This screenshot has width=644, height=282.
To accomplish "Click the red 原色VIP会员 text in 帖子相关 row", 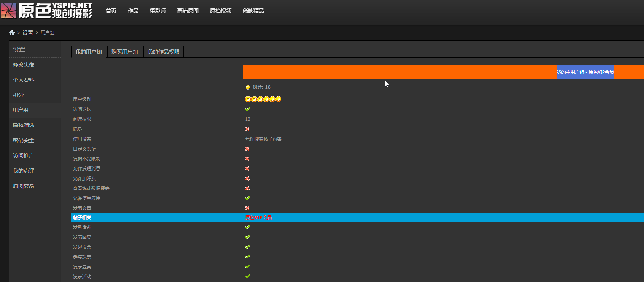I will [258, 218].
